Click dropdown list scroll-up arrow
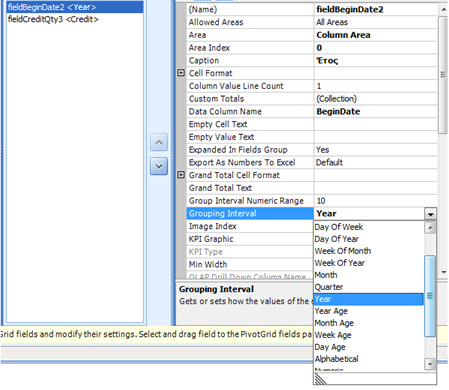The image size is (449, 390). point(430,228)
